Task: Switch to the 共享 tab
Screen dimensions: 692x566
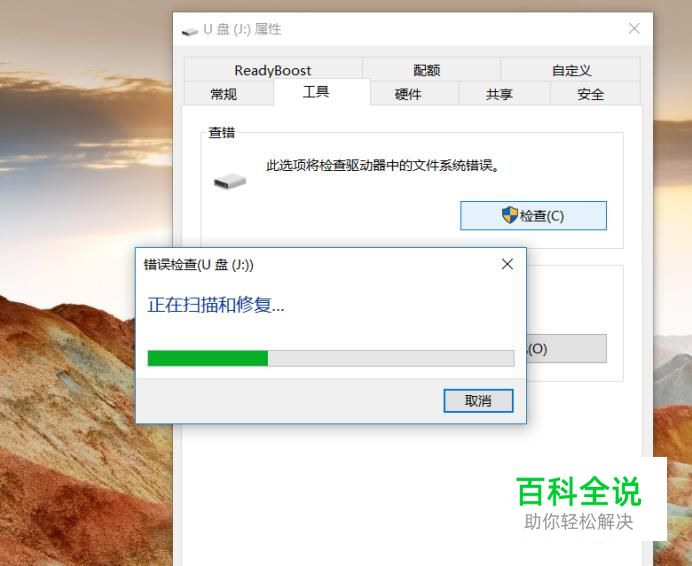Action: (x=499, y=94)
